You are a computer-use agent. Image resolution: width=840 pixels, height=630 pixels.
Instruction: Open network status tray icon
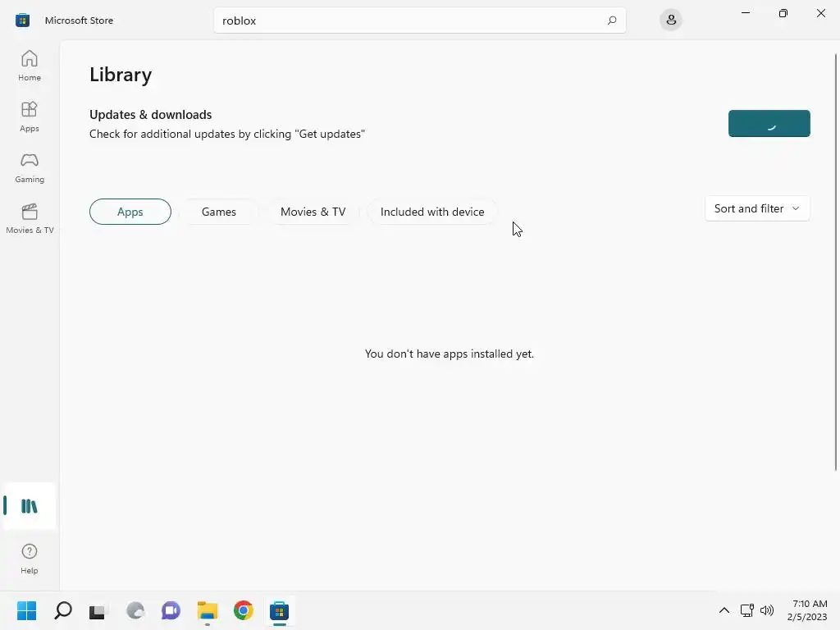[746, 610]
